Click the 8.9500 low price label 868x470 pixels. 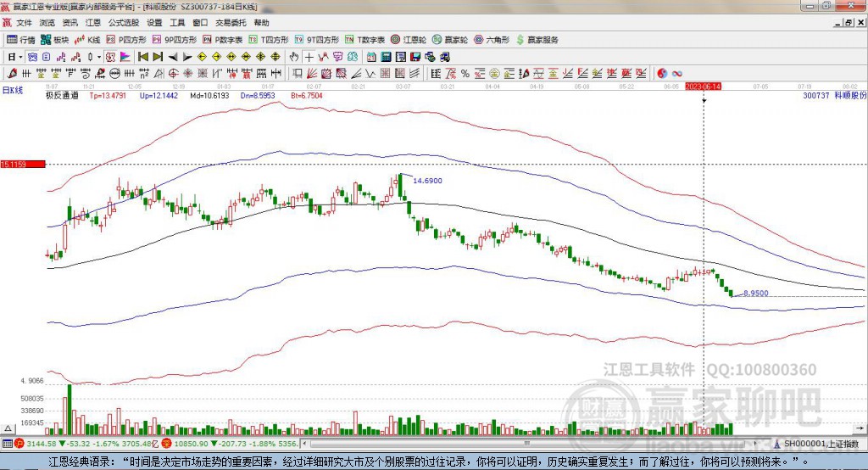point(756,294)
